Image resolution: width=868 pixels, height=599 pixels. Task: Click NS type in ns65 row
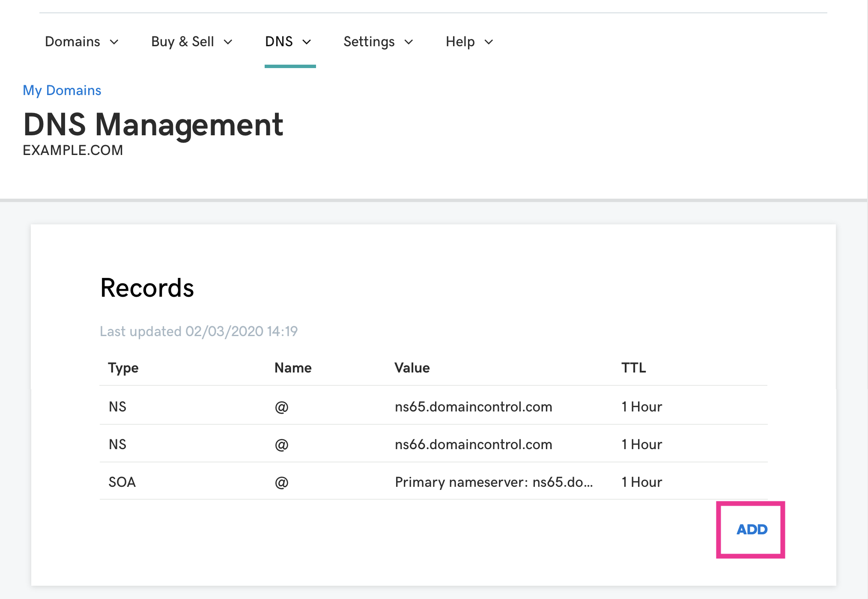[117, 407]
